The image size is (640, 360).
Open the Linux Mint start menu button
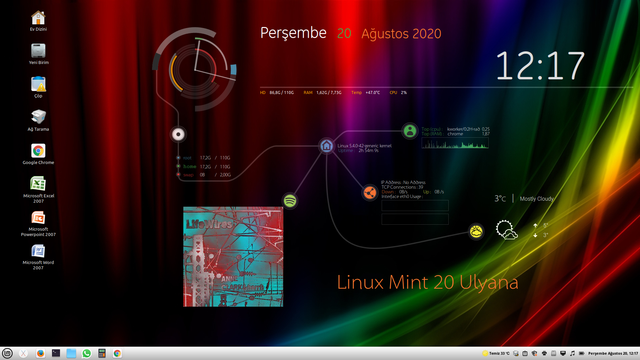click(x=7, y=353)
